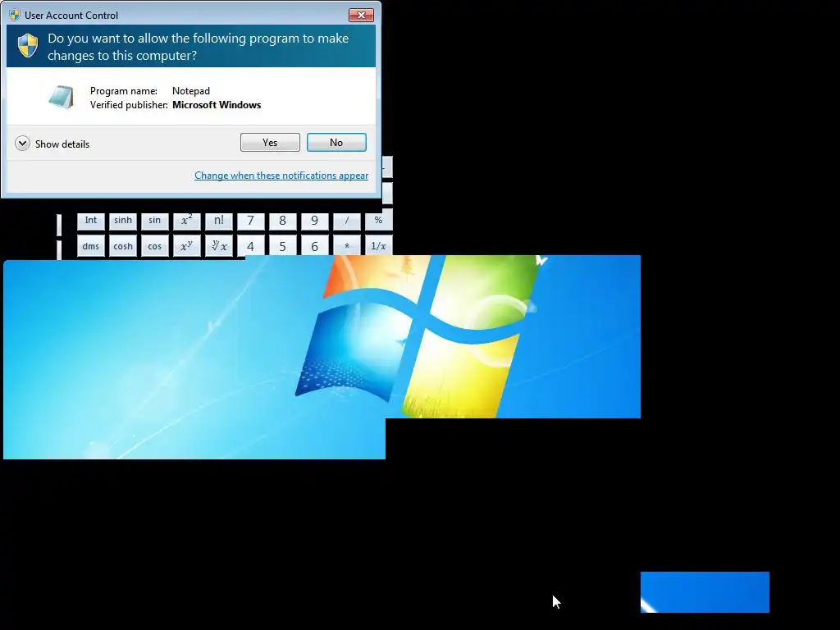Click calculator dms button

90,246
